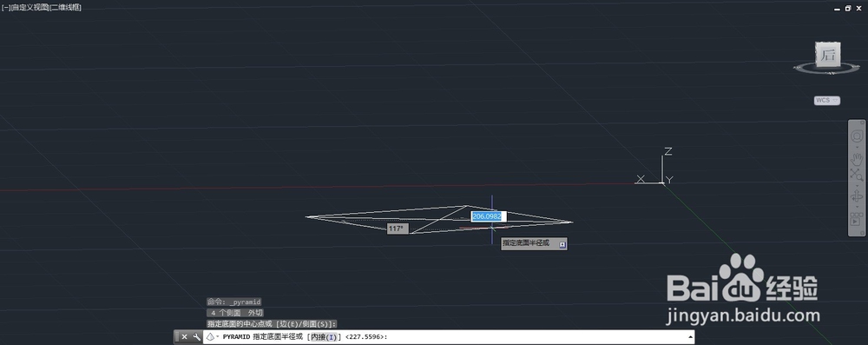The width and height of the screenshot is (868, 345).
Task: Open command line customize wrench
Action: [196, 336]
